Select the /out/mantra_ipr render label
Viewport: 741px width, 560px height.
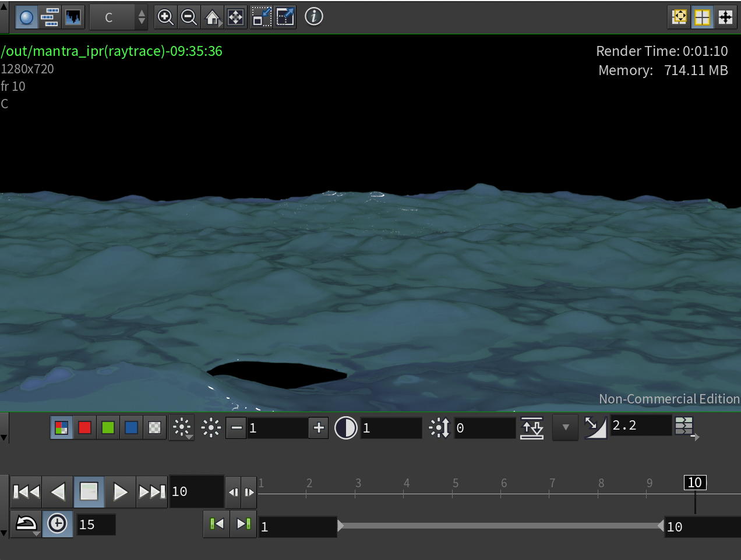(x=111, y=51)
